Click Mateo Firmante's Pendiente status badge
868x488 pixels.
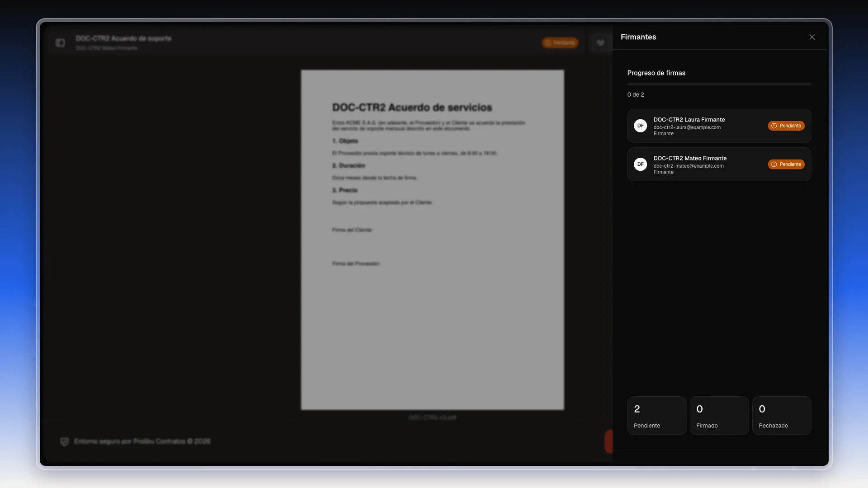pos(786,164)
